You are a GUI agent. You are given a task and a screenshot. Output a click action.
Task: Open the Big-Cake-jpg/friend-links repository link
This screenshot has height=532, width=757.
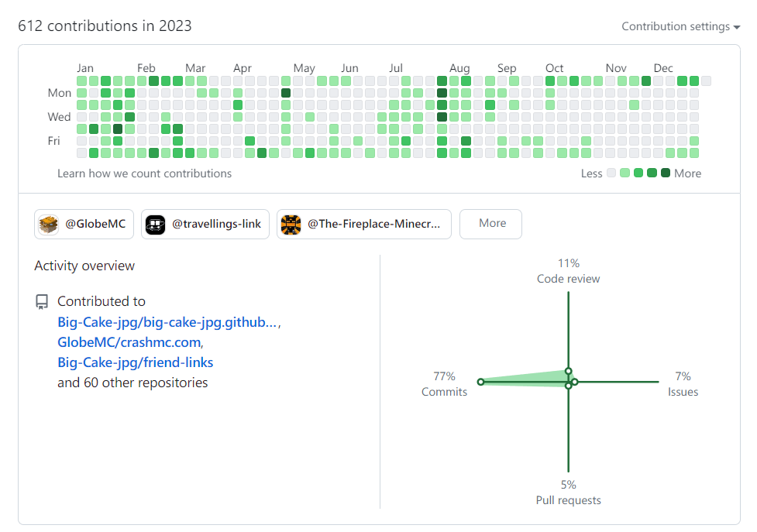point(135,362)
